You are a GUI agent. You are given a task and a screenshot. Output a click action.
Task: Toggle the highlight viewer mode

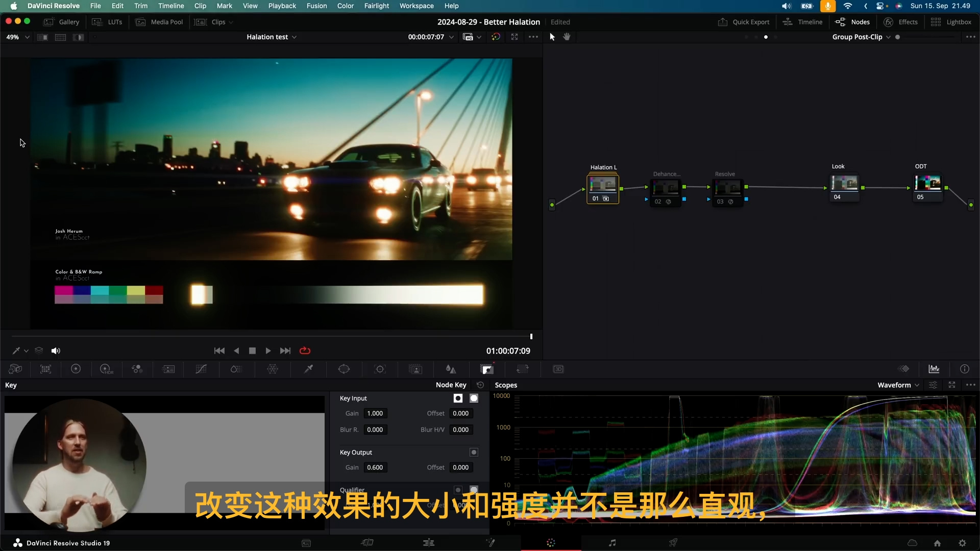78,37
